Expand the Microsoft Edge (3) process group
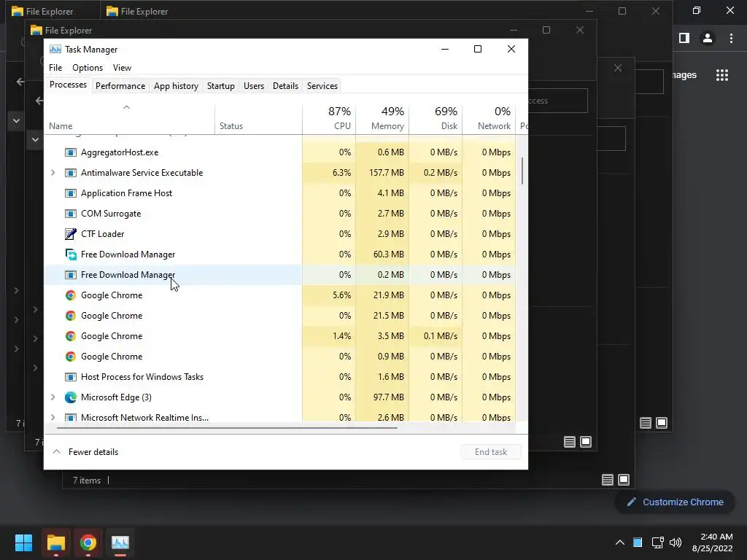 coord(53,397)
